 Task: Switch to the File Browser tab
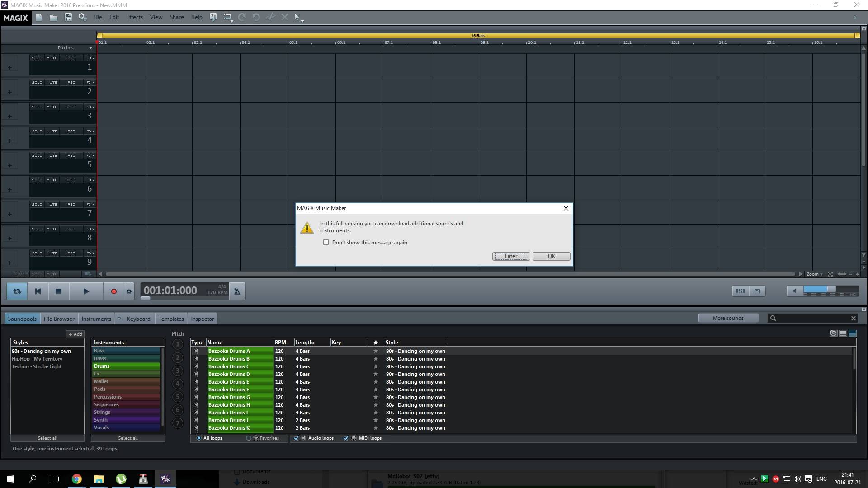59,319
